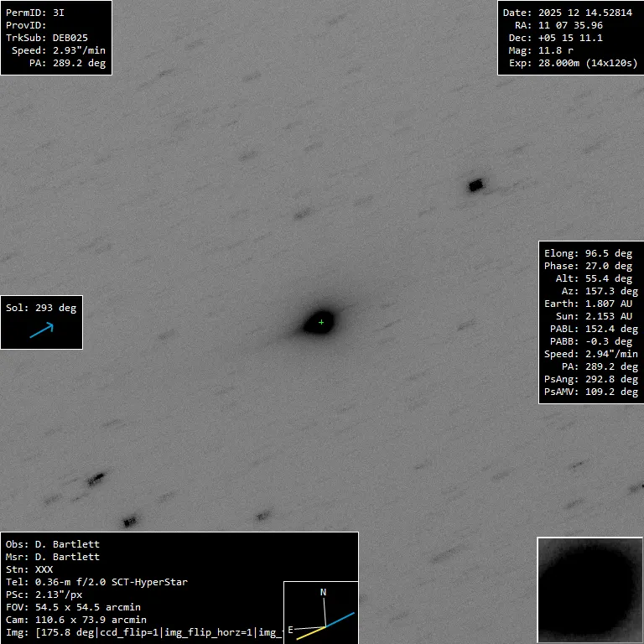Screen dimensions: 644x644
Task: Click the PsAMV: 109.2 deg row
Action: click(x=590, y=392)
